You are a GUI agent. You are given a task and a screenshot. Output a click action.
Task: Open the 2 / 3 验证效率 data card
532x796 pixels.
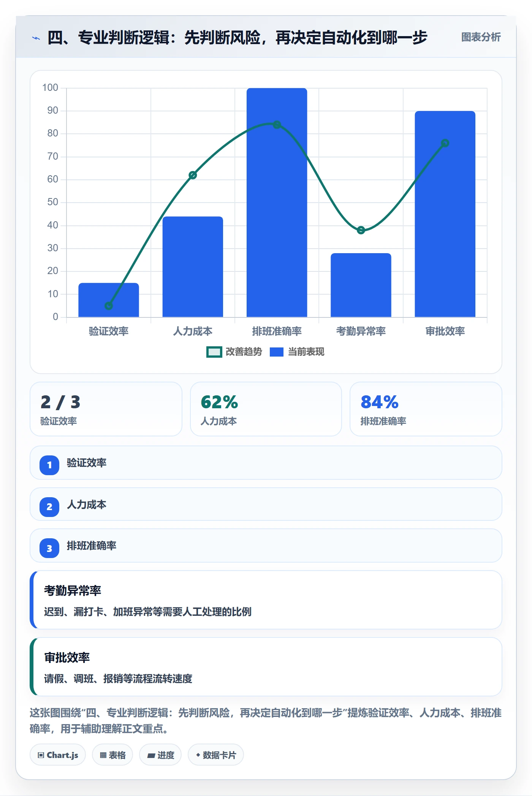[106, 409]
